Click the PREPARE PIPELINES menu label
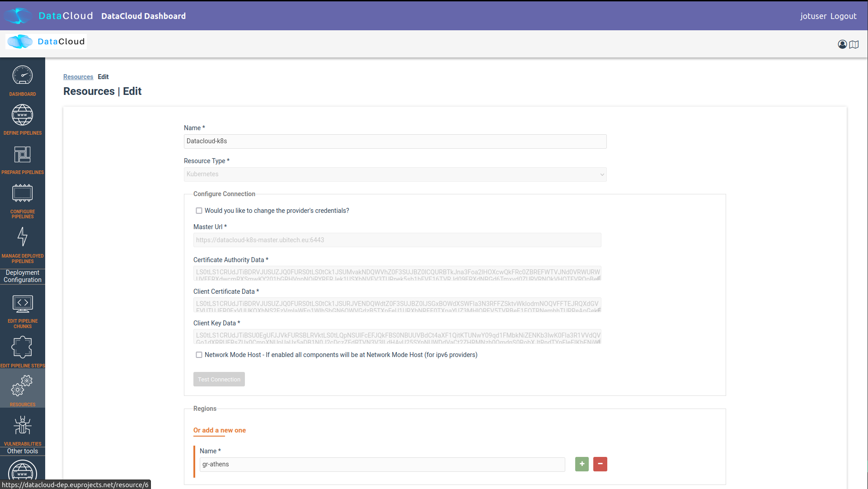This screenshot has height=489, width=868. point(23,172)
